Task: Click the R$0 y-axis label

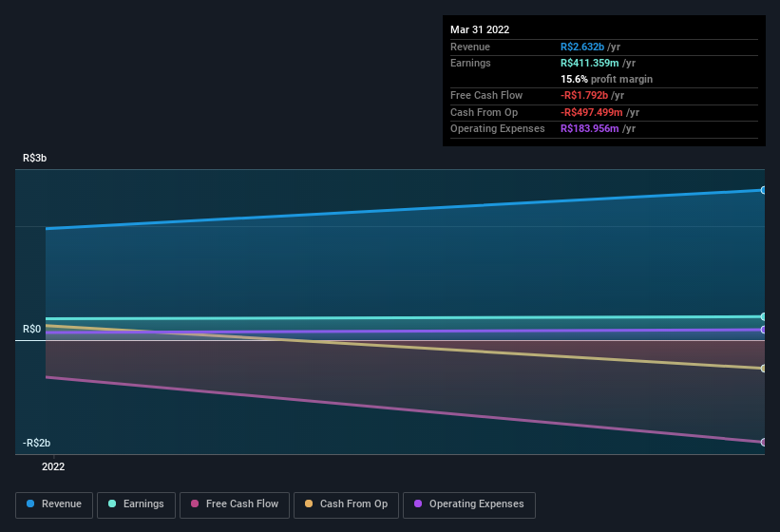Action: click(x=32, y=329)
